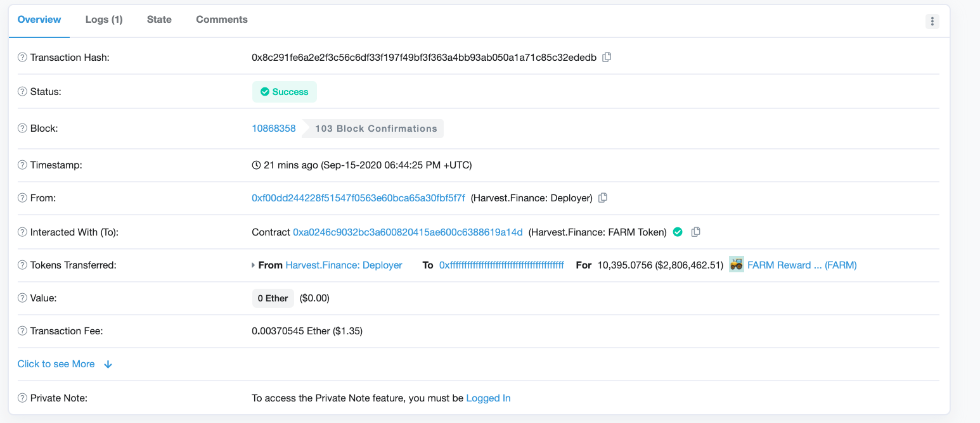Copy the transaction hash to clipboard
This screenshot has width=980, height=423.
[x=607, y=57]
